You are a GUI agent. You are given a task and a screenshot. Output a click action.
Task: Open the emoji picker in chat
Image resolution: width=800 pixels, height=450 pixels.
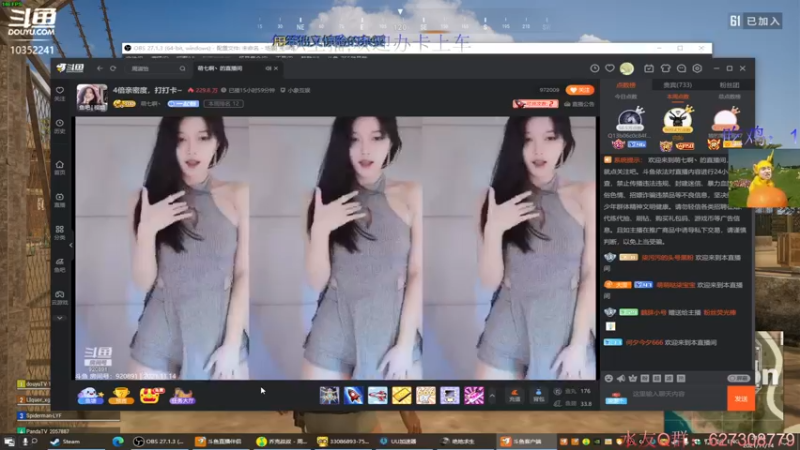(609, 379)
